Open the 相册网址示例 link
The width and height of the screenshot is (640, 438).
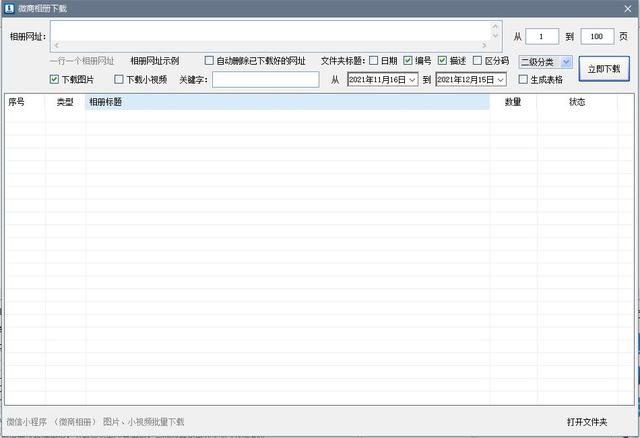coord(154,61)
